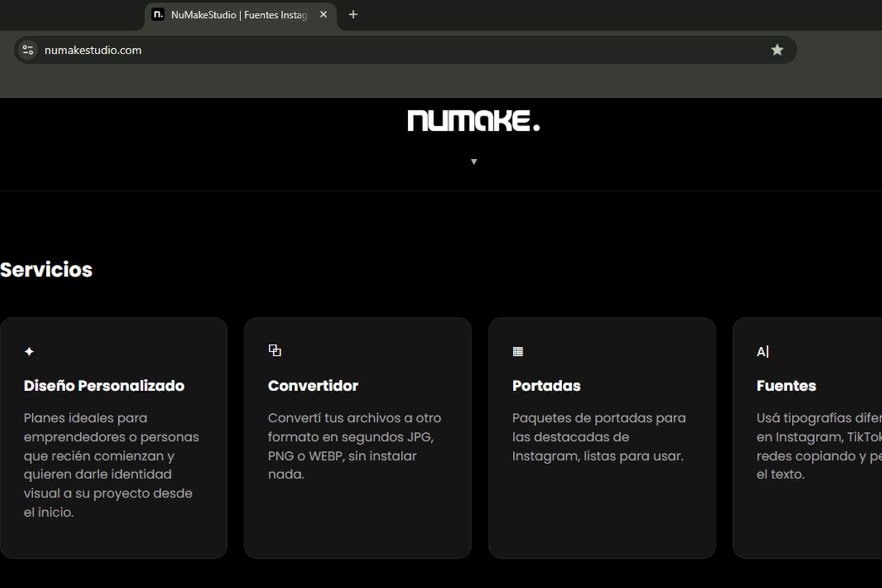Click inside the address bar
This screenshot has height=588, width=882.
[402, 50]
